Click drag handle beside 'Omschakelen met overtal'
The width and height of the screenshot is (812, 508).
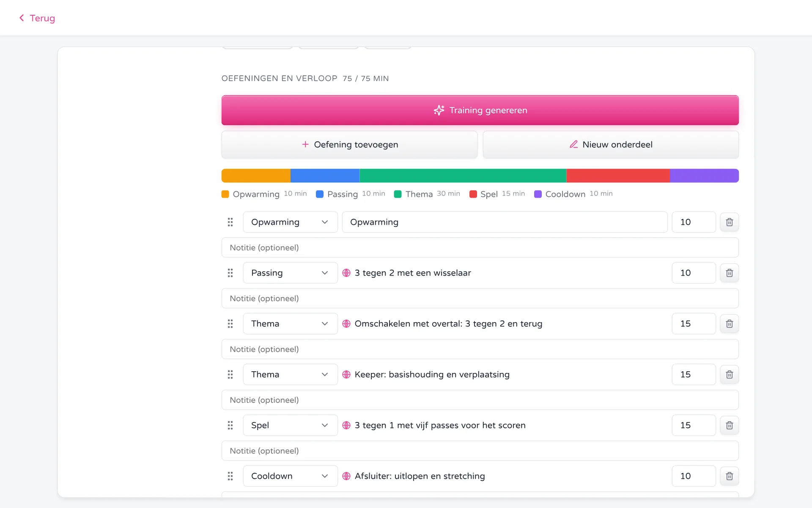pos(230,323)
